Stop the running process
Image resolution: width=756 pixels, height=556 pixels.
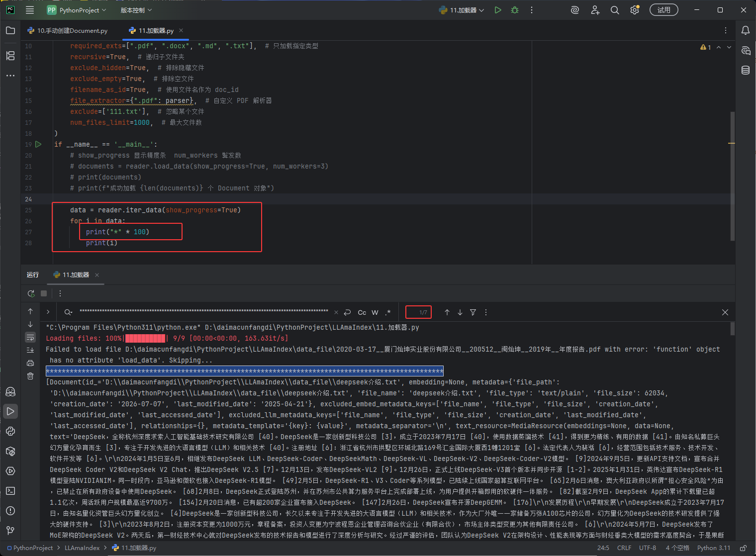coord(44,293)
